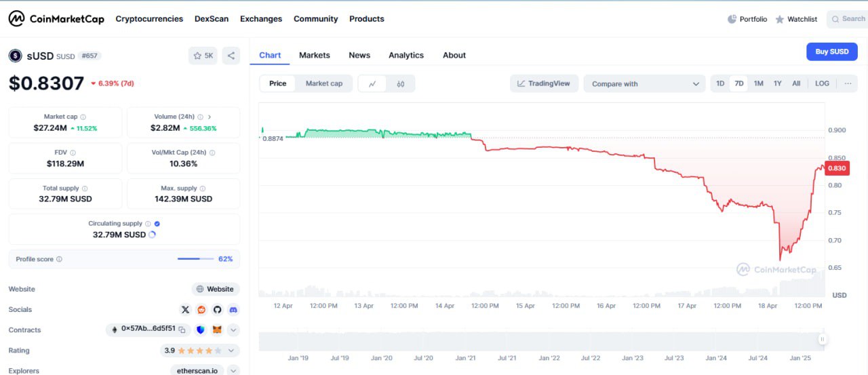This screenshot has height=375, width=868.
Task: Select 1M time range
Action: point(759,83)
